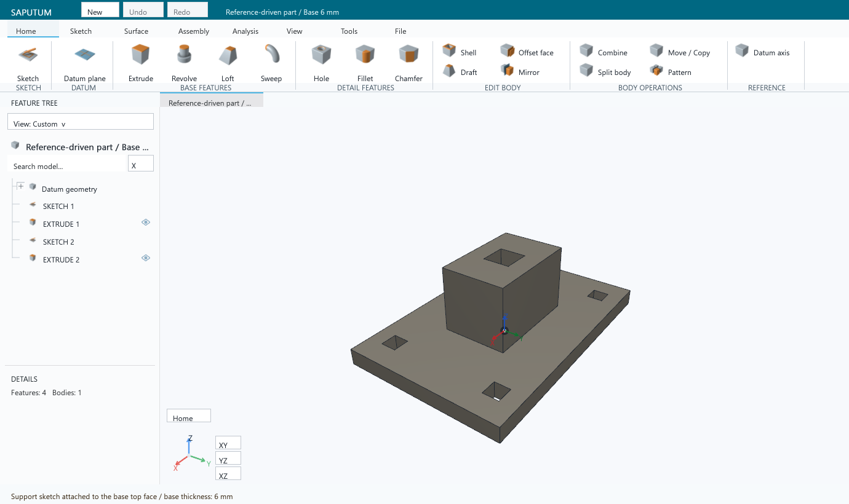This screenshot has height=504, width=849.
Task: Switch to the Sketch ribbon tab
Action: click(81, 31)
